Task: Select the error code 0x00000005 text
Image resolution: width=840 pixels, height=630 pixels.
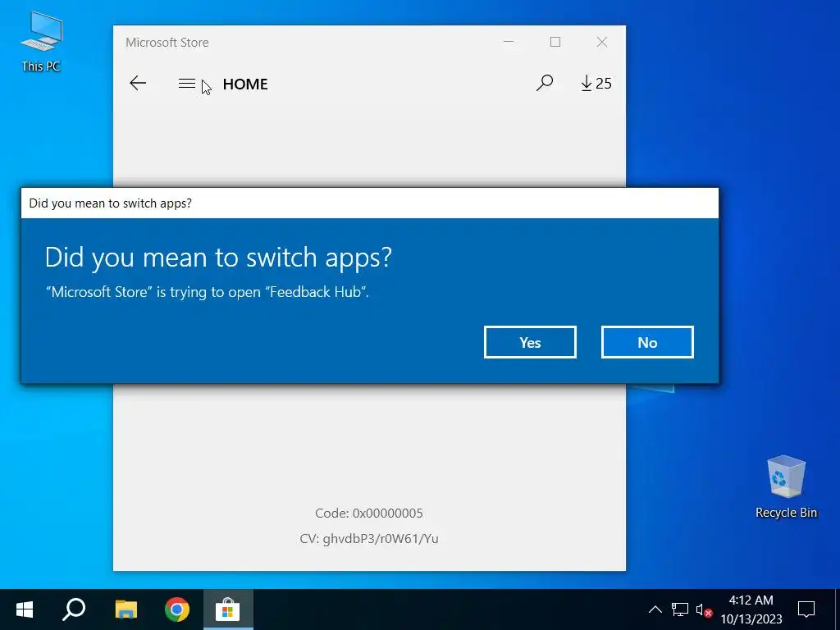Action: pos(368,514)
